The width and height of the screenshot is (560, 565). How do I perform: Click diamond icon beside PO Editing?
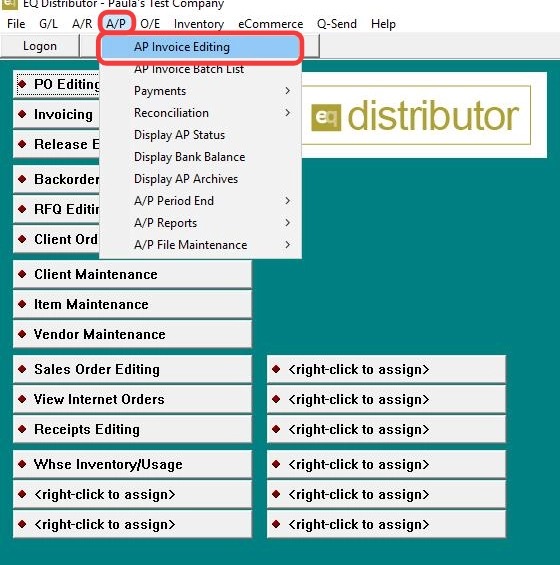coord(22,84)
